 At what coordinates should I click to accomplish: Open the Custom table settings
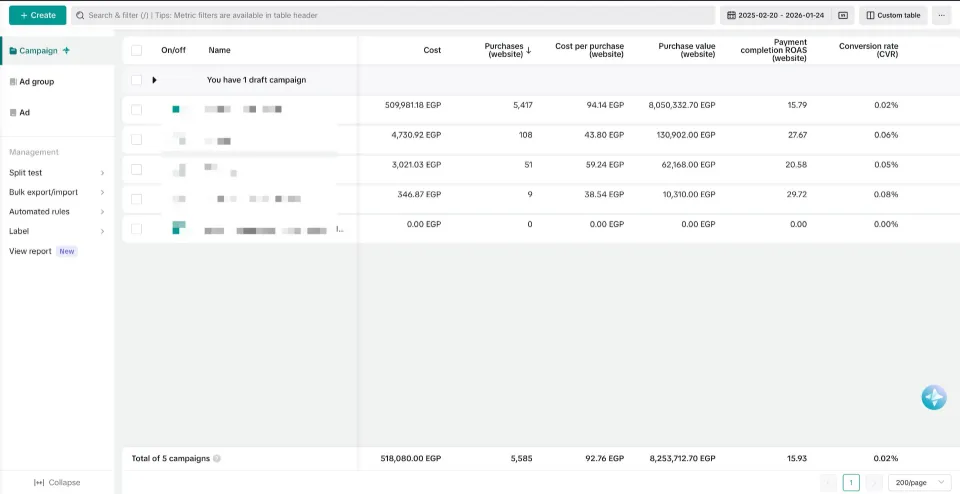click(x=893, y=15)
